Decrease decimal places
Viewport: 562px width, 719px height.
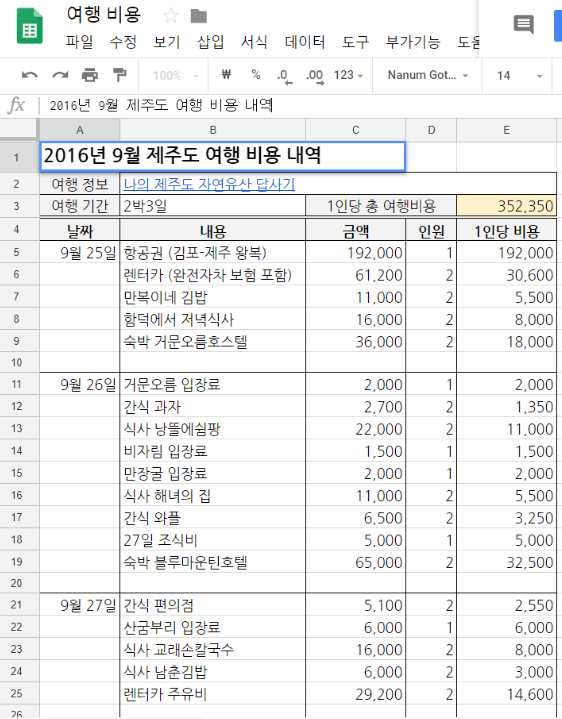coord(284,76)
